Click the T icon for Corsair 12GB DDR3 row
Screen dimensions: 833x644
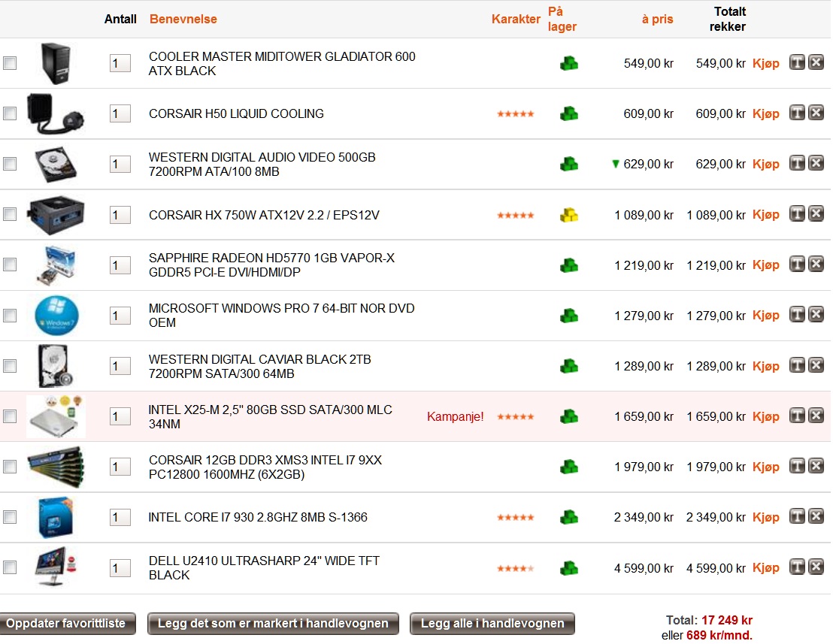(x=797, y=466)
